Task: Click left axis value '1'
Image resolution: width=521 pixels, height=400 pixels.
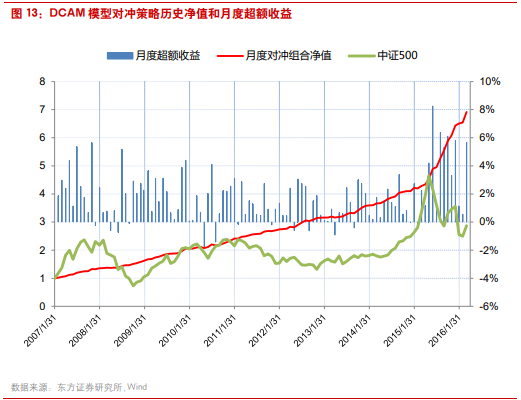Action: [42, 278]
